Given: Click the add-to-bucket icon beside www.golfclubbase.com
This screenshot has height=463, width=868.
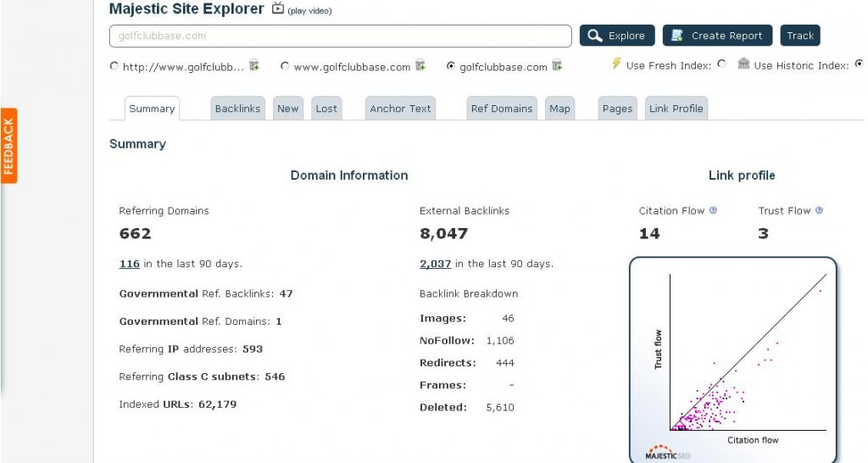Looking at the screenshot, I should [x=420, y=65].
